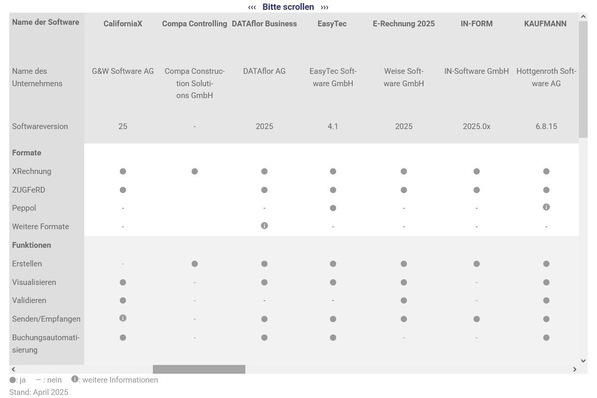597x398 pixels.
Task: Click vertical scrollbar down arrow
Action: pyautogui.click(x=583, y=360)
